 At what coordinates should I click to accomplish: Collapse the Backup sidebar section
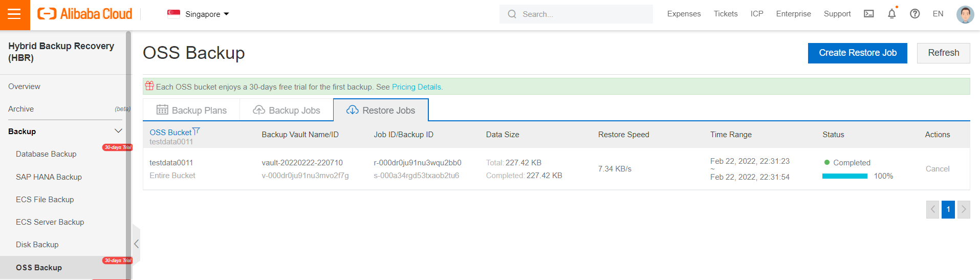tap(118, 131)
